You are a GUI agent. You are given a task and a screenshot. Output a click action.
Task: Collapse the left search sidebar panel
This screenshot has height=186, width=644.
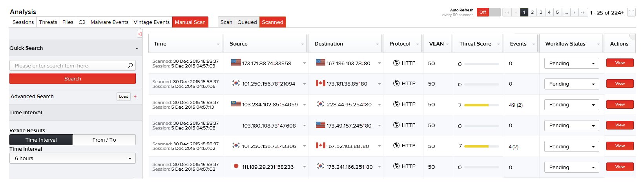[x=139, y=34]
